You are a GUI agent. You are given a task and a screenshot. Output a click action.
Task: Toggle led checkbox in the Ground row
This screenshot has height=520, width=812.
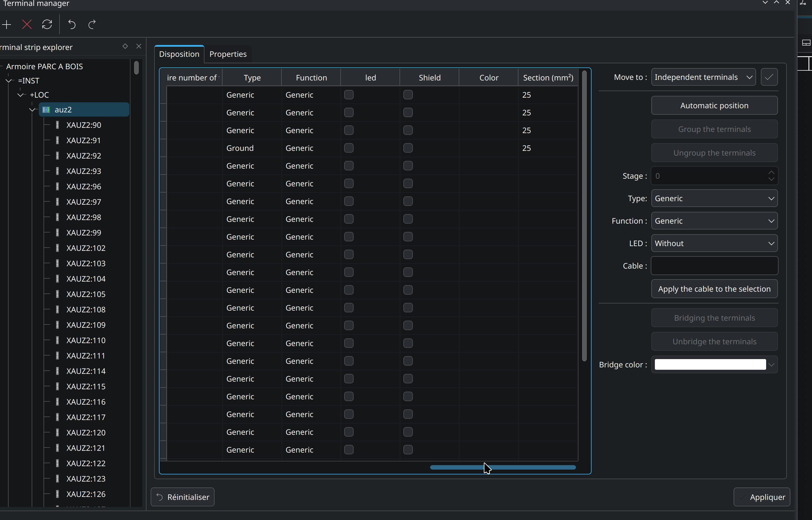[349, 148]
